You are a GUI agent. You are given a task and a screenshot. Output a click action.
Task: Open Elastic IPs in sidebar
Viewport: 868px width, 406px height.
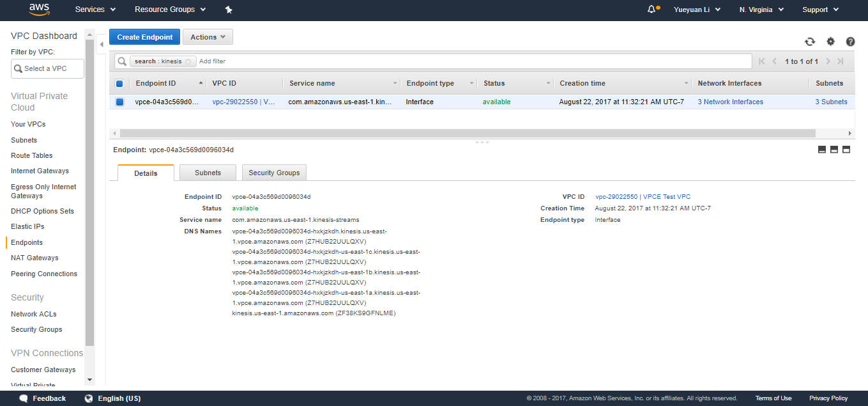27,226
